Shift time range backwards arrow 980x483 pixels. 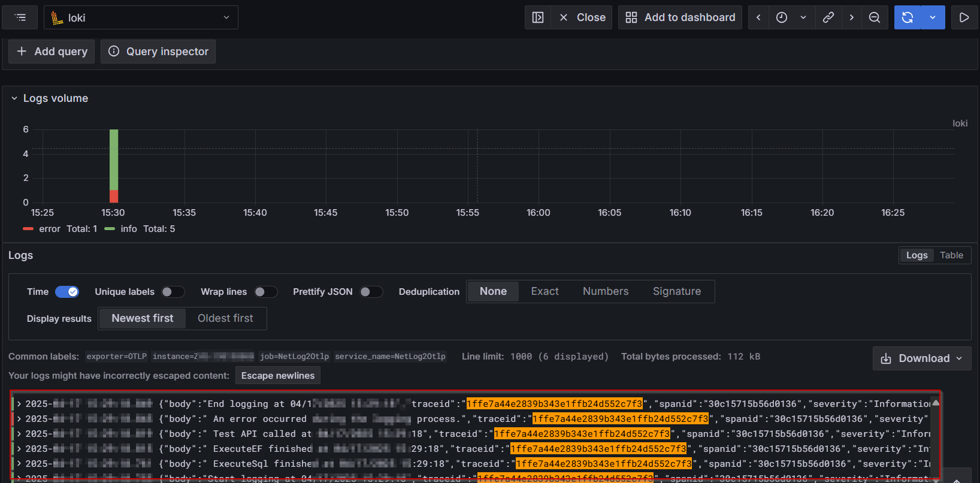click(758, 17)
